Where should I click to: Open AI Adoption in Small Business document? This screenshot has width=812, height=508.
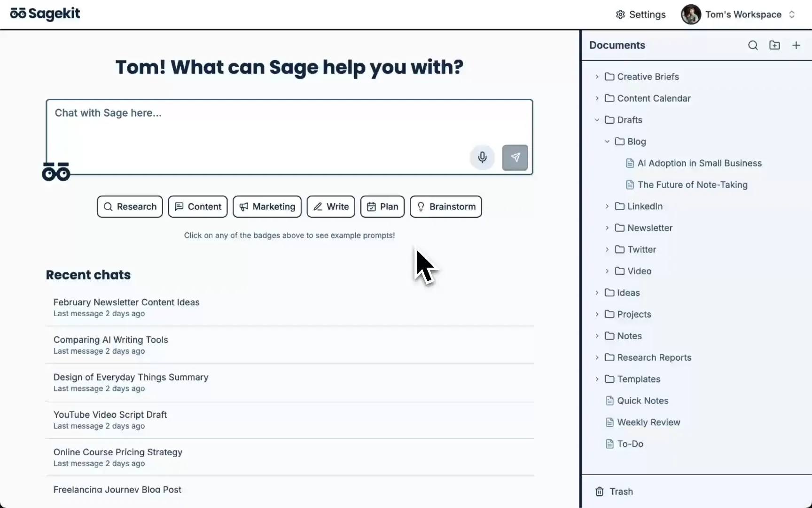pos(699,163)
